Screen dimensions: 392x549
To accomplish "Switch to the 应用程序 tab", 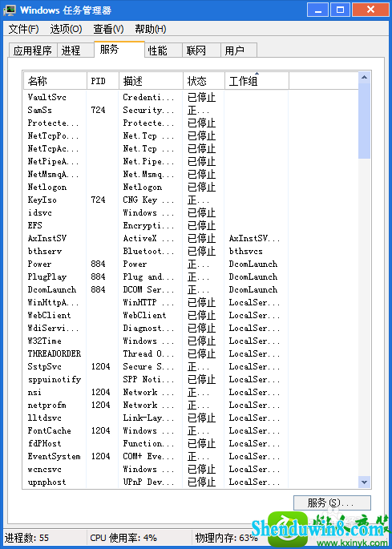I will tap(32, 50).
